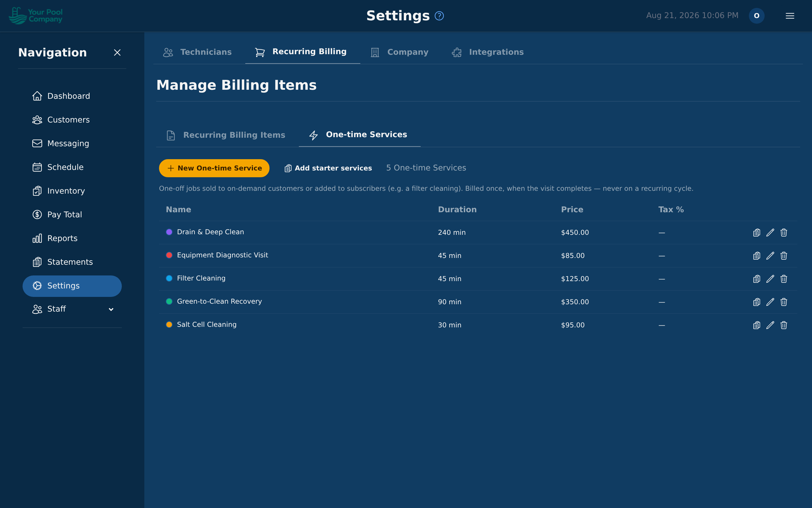Edit the Salt Cell Cleaning service

[x=770, y=325]
